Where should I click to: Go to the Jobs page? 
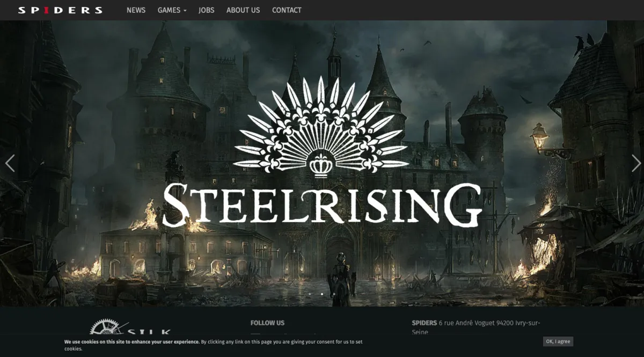(206, 10)
